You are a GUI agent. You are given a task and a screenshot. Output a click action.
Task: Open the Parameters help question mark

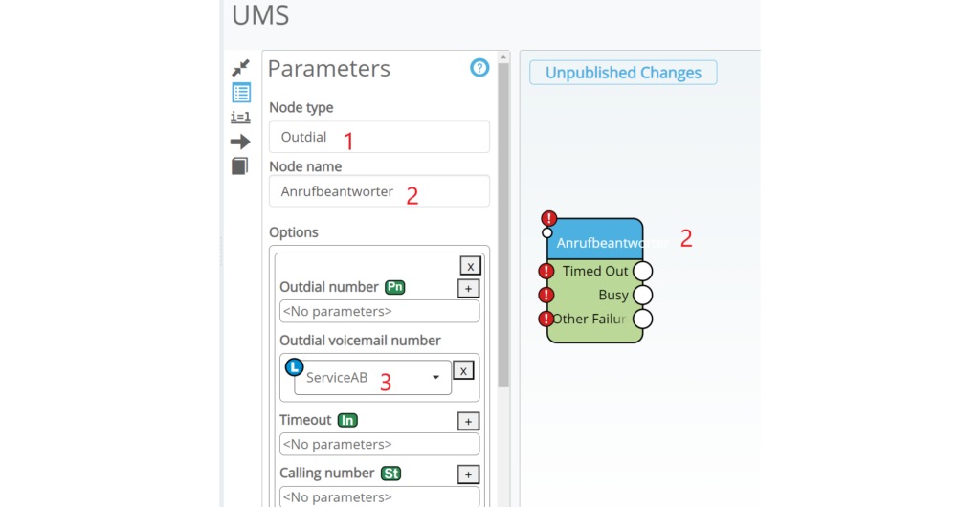pos(479,68)
